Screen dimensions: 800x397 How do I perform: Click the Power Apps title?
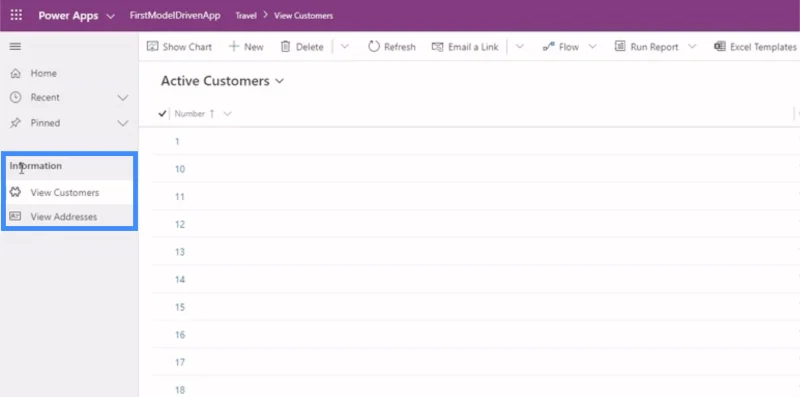tap(68, 16)
